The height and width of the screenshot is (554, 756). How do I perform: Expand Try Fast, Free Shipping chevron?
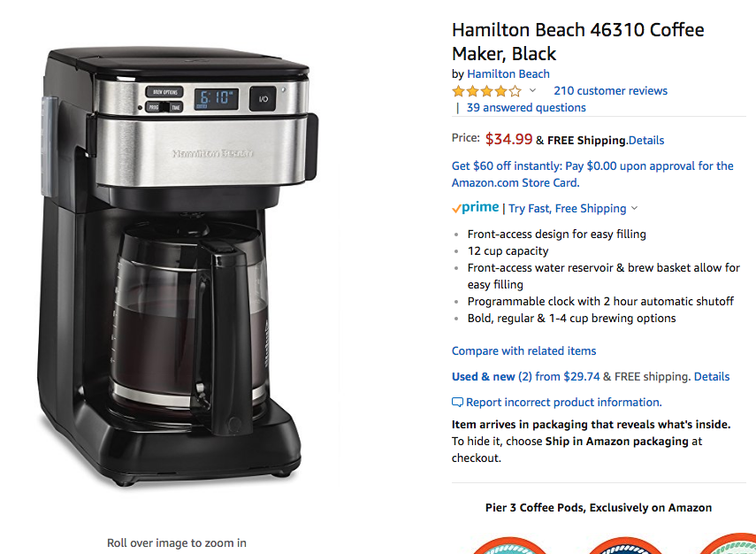[635, 208]
